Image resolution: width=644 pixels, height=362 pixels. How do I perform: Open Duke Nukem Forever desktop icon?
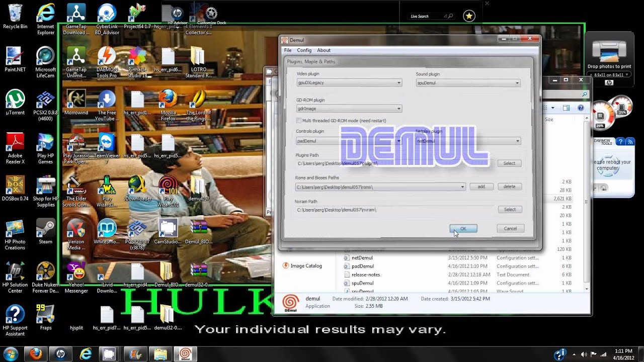45,278
